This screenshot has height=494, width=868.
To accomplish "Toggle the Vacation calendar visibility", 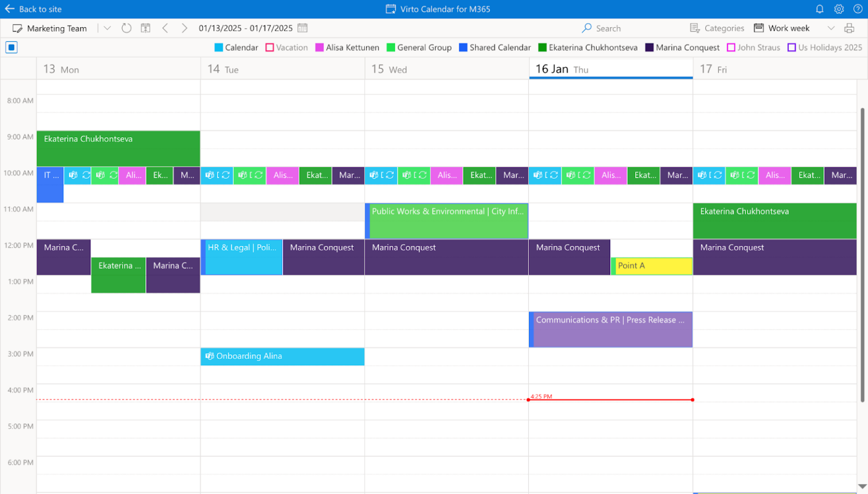I will tap(270, 47).
